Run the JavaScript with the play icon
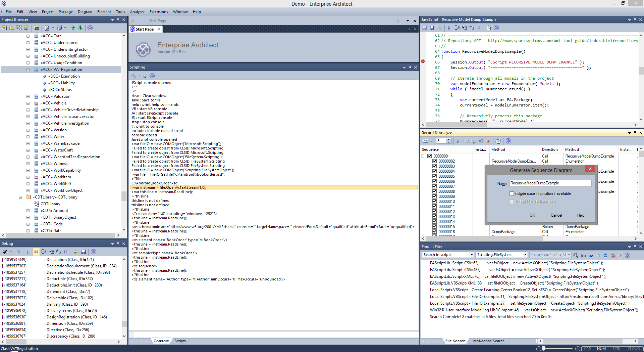The image size is (644, 352). coord(449,28)
